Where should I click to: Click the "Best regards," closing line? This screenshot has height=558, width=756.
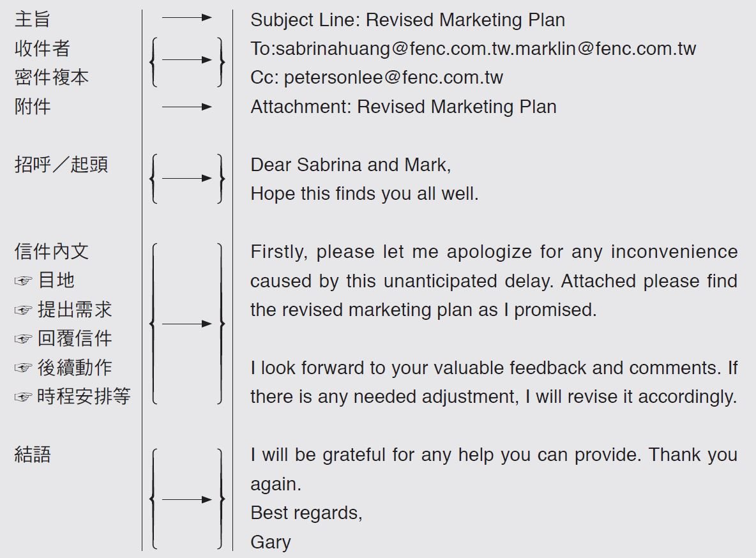coord(306,513)
